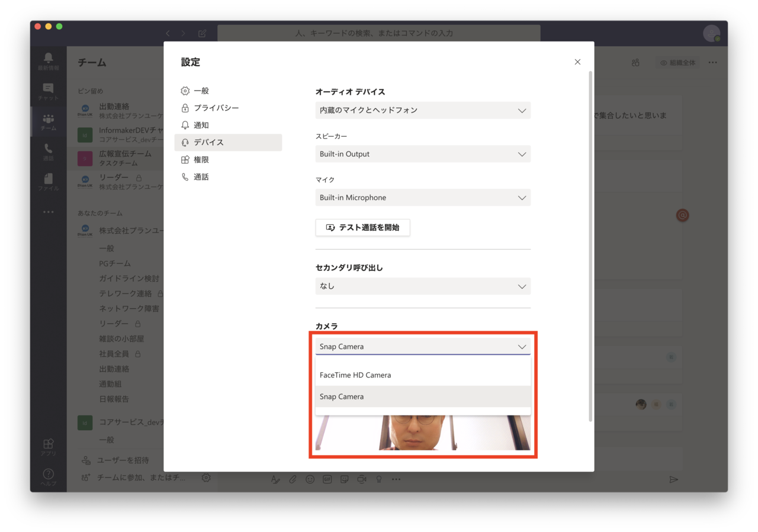
Task: Close the settings dialog
Action: click(x=577, y=62)
